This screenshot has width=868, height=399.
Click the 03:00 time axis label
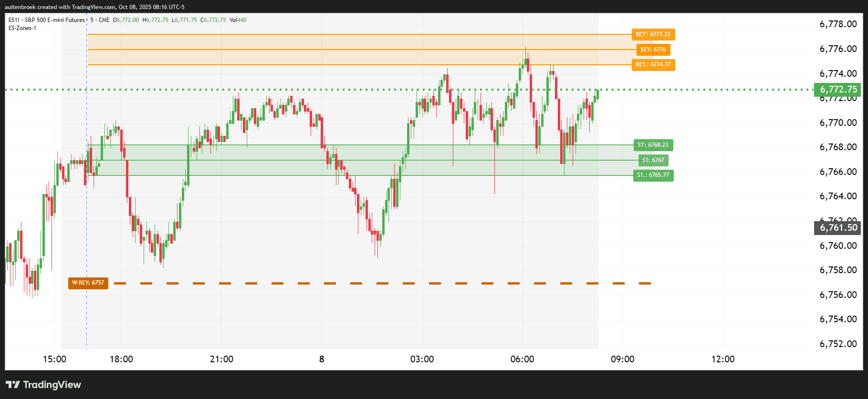pos(422,359)
